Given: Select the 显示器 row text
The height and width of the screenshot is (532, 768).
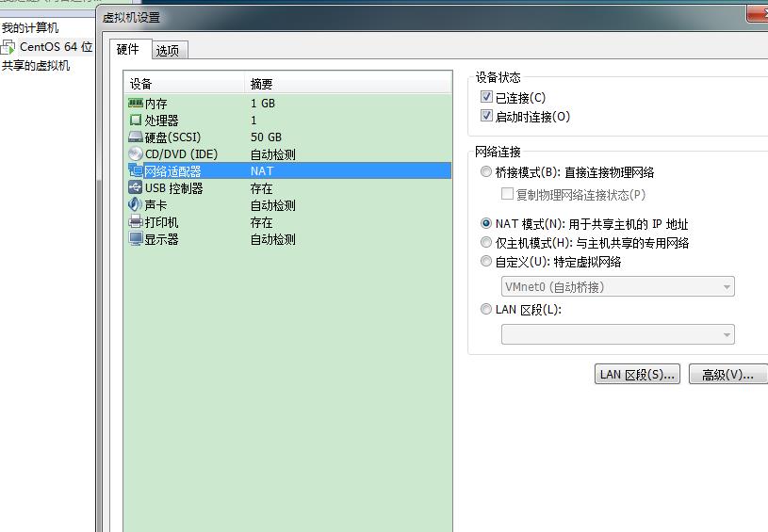Looking at the screenshot, I should (162, 239).
